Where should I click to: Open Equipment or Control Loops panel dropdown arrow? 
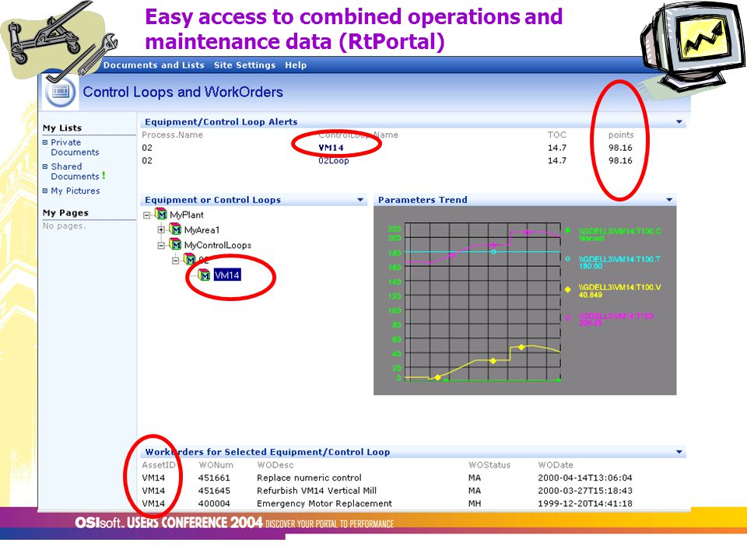[x=360, y=200]
